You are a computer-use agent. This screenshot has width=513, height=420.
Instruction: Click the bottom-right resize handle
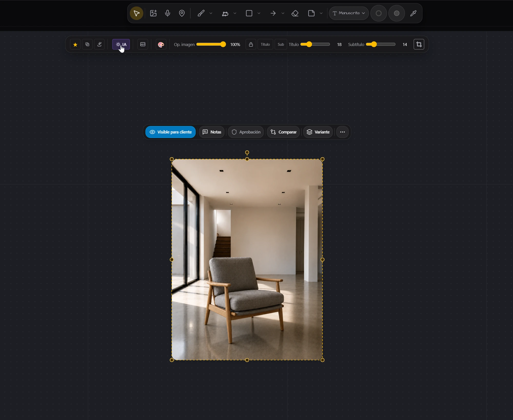tap(322, 360)
